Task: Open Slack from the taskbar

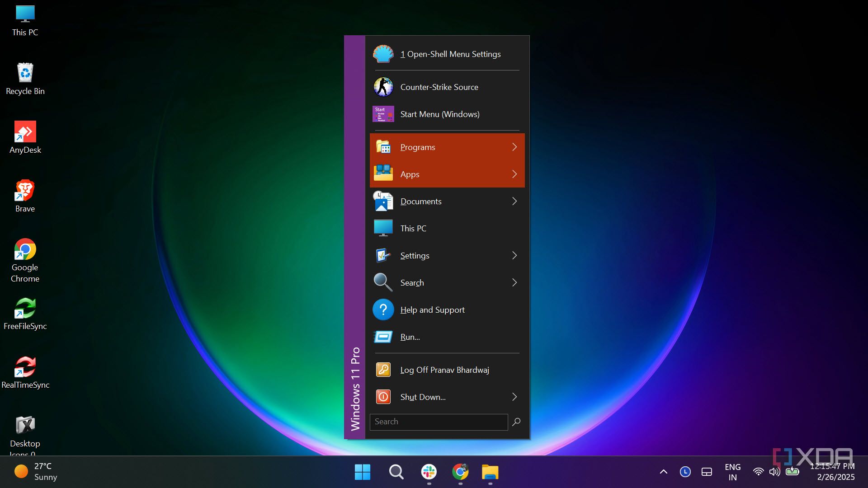Action: [429, 472]
